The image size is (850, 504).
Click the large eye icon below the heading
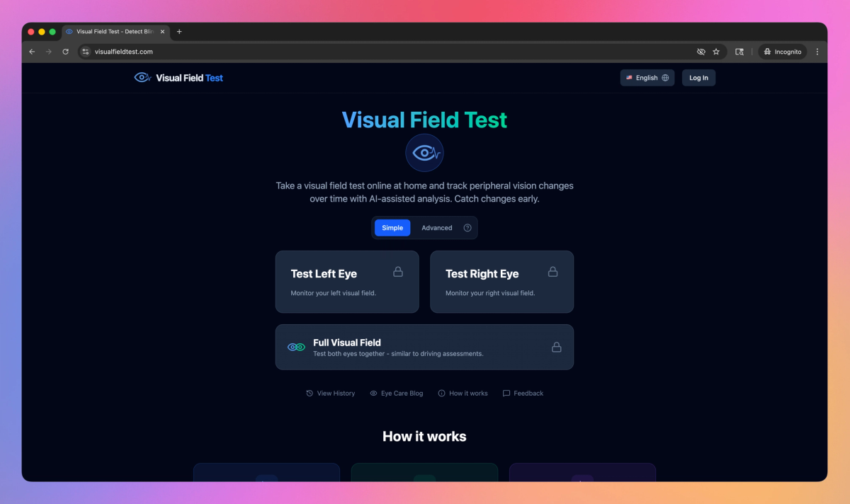424,152
